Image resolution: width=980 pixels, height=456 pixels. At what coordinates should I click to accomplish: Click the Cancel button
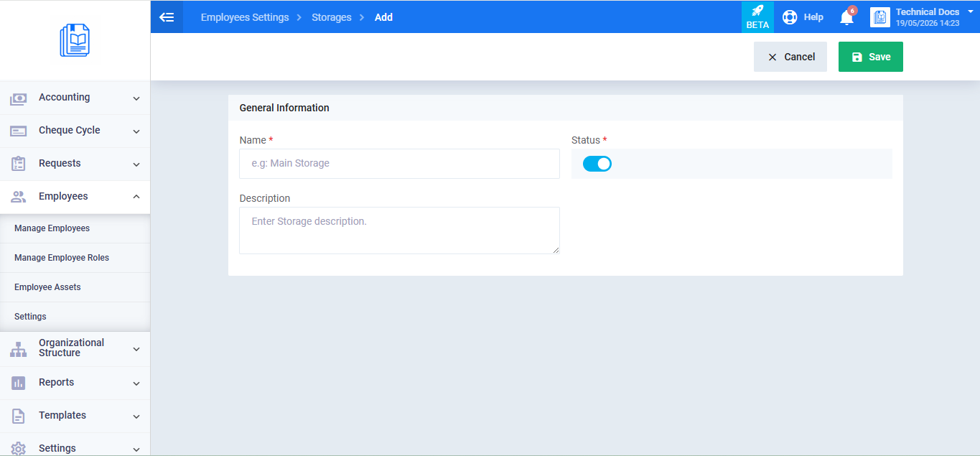[790, 57]
